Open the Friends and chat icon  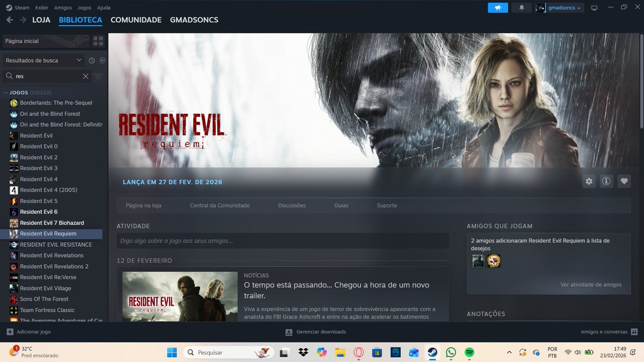(634, 332)
